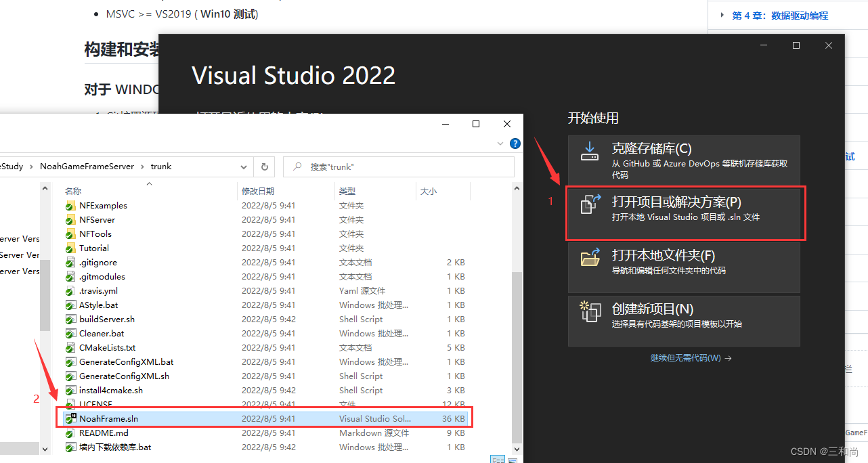Screen dimensions: 868x463
Task: Click the file list scroll-down arrow
Action: pos(517,448)
